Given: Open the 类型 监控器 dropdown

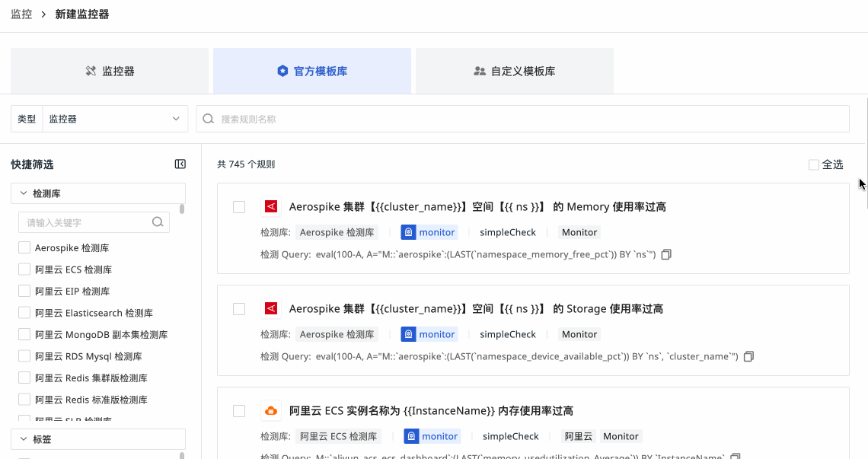Looking at the screenshot, I should click(114, 119).
